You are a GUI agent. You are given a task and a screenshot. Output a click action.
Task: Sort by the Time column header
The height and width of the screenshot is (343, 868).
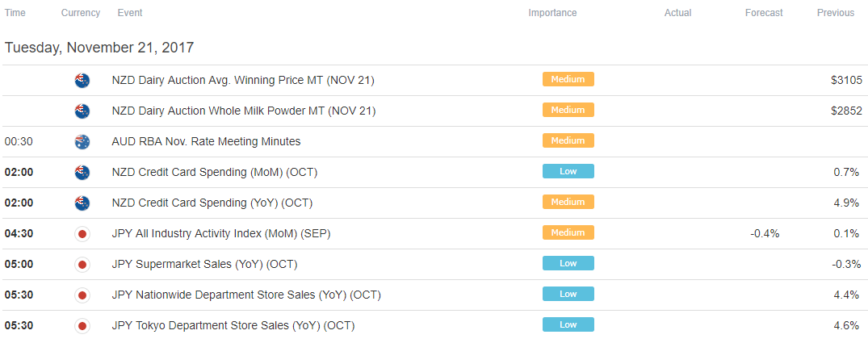tap(15, 13)
